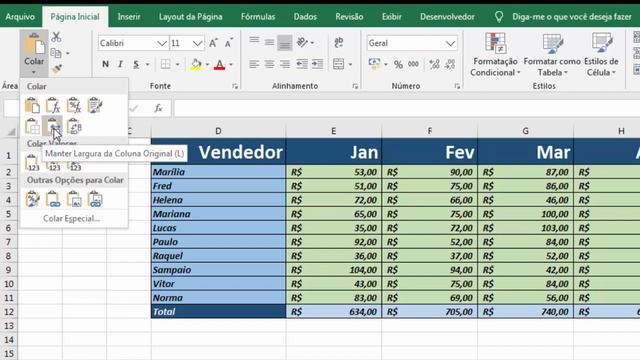Toggle Italic (I) formatting
Viewport: 640px width, 360px height.
[x=120, y=64]
